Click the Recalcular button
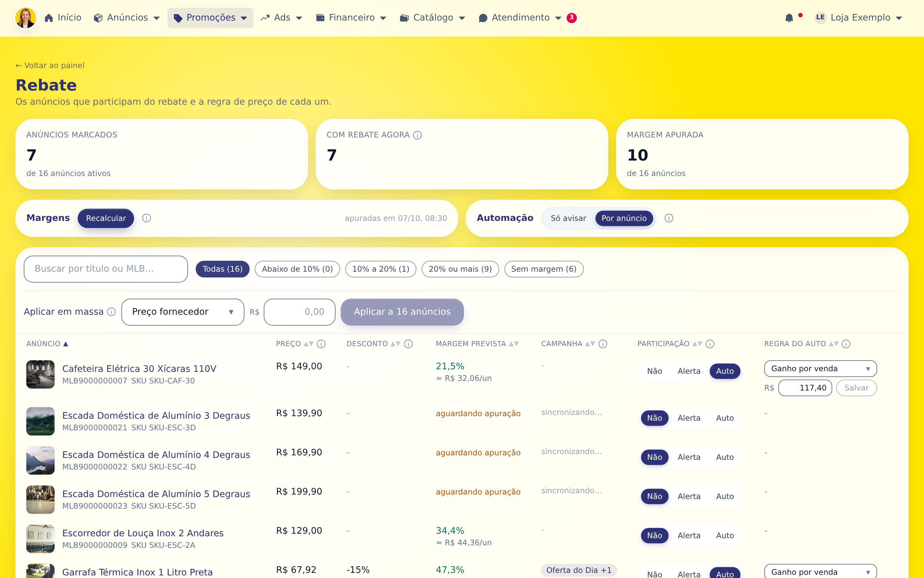The image size is (924, 578). coord(106,218)
